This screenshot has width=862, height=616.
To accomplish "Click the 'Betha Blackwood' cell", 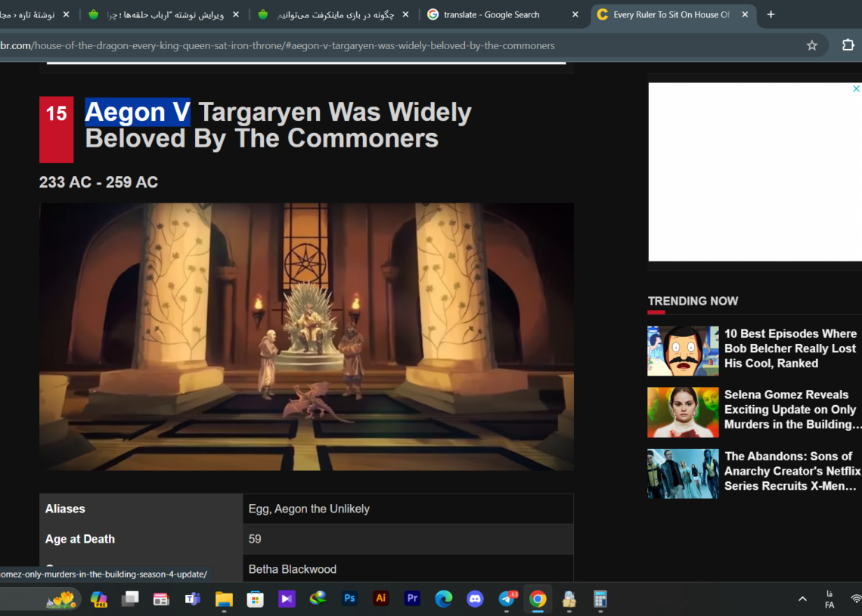I will coord(408,568).
